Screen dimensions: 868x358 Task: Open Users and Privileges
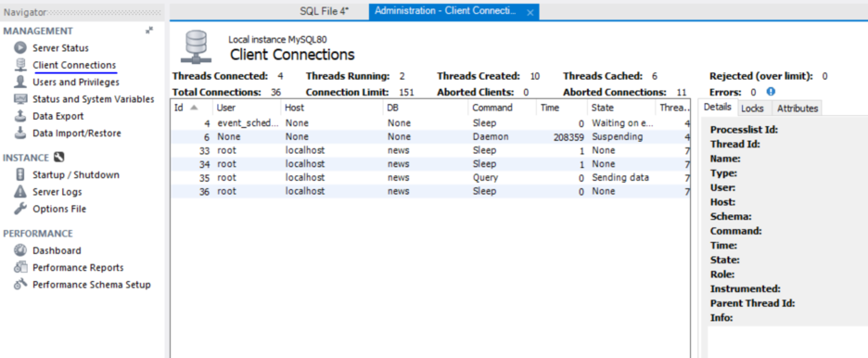tap(76, 82)
